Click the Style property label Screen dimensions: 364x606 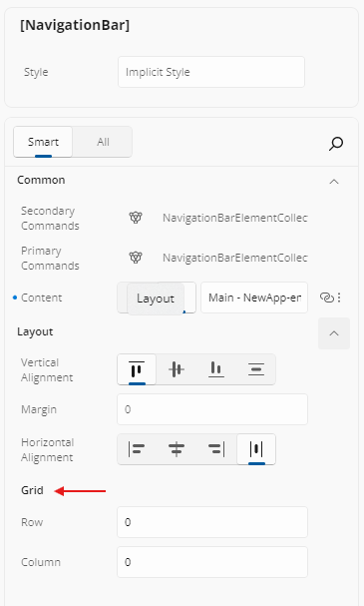pos(36,72)
